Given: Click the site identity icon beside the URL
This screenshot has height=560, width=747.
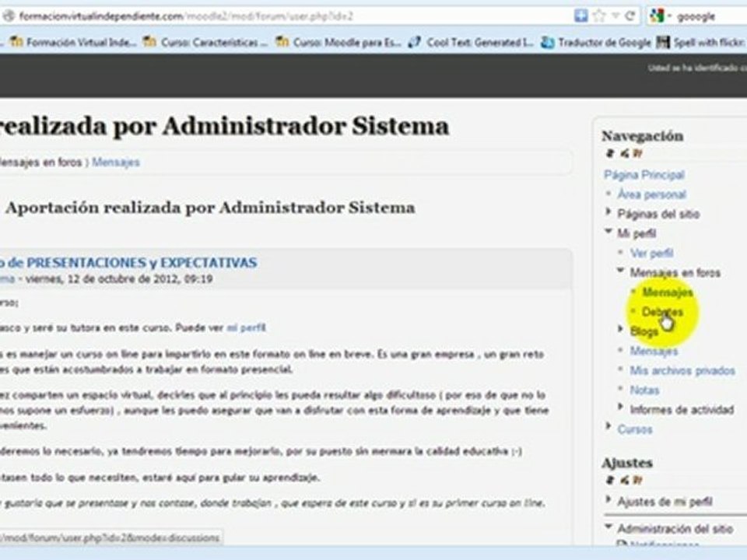Looking at the screenshot, I should coord(8,16).
